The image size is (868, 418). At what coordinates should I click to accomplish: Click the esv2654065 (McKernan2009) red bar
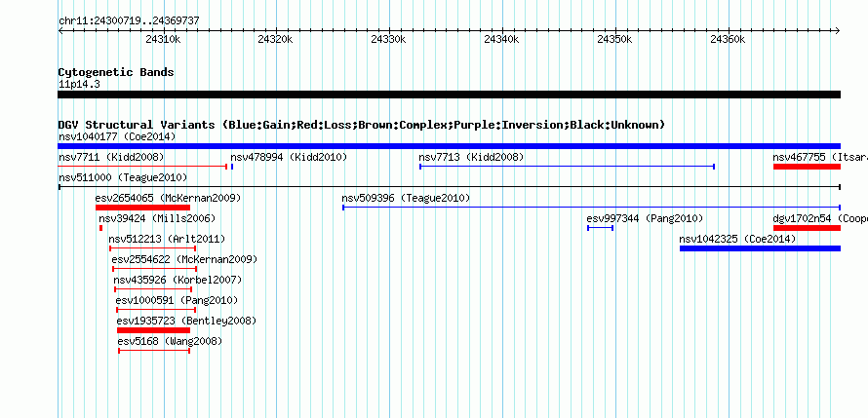point(142,208)
